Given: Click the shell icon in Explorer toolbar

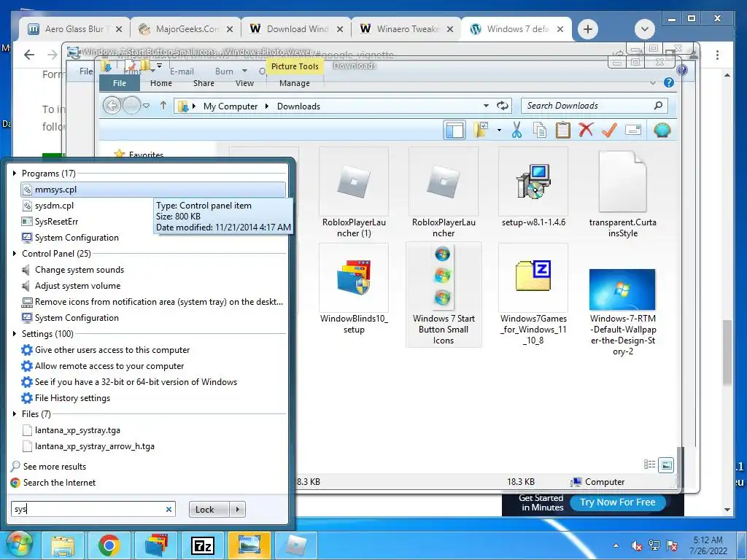Looking at the screenshot, I should coord(662,130).
